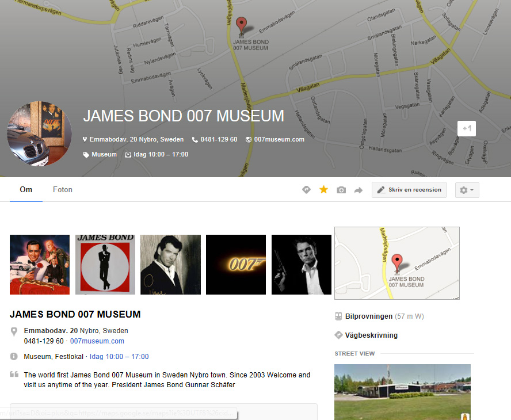
Task: Select the Om tab
Action: [x=25, y=189]
